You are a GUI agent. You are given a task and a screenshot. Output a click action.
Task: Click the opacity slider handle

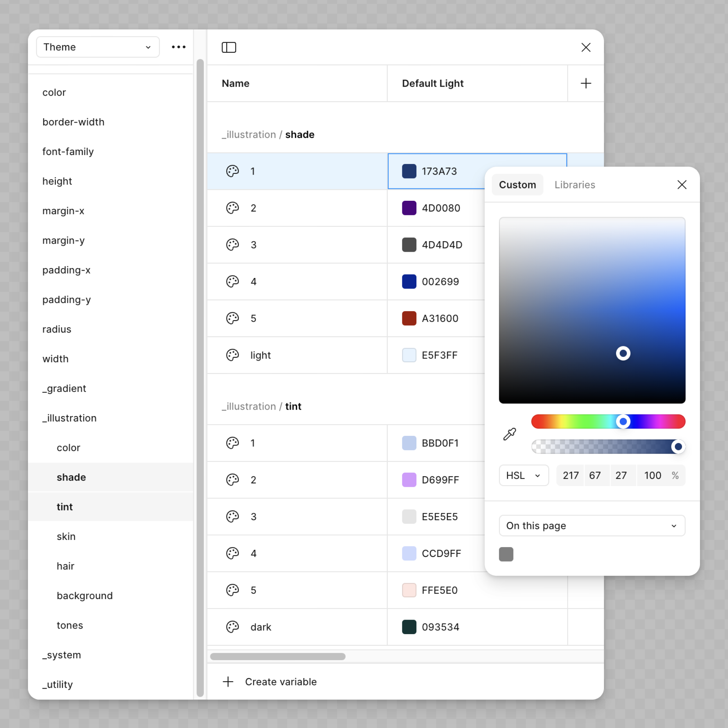click(x=678, y=447)
